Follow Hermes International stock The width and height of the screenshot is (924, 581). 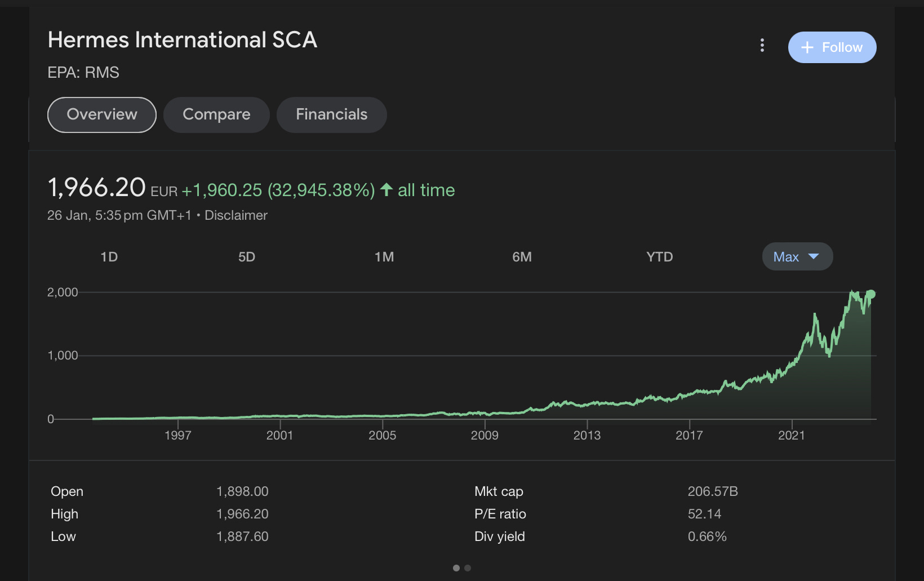coord(832,47)
